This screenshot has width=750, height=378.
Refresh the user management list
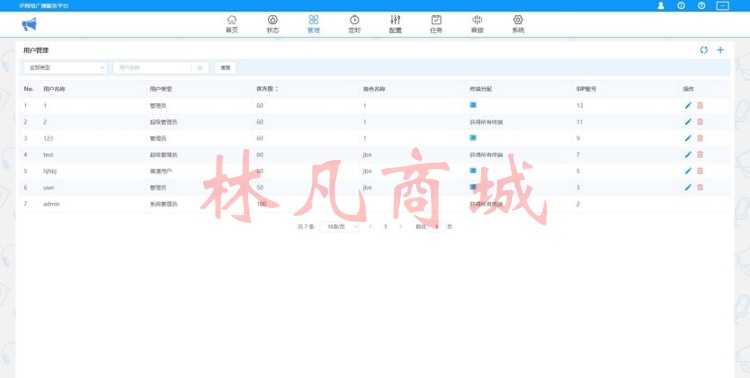pos(704,50)
